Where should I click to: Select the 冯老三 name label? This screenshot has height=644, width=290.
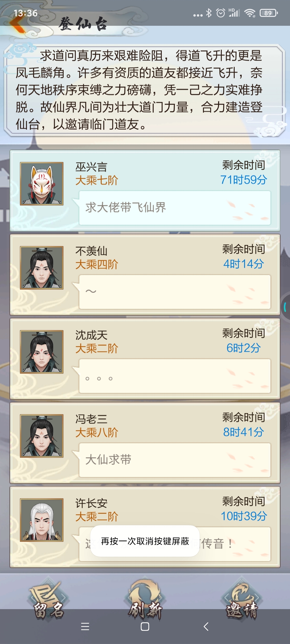point(91,419)
